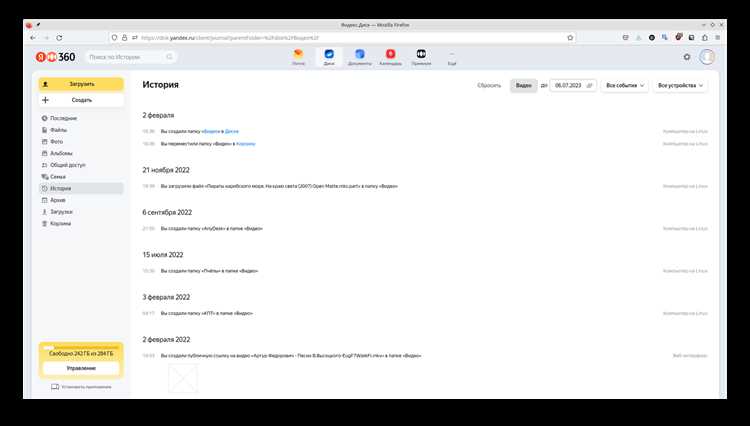Click the plus icon beside Создать

click(45, 100)
